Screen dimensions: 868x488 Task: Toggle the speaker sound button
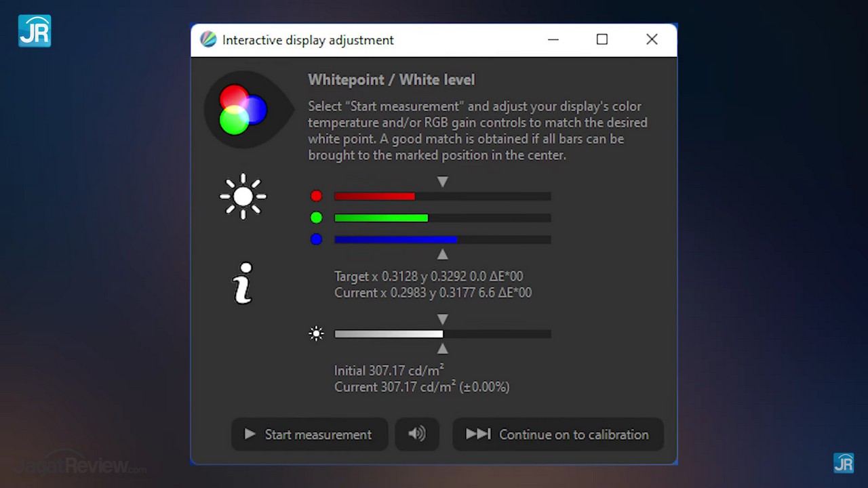pos(417,434)
